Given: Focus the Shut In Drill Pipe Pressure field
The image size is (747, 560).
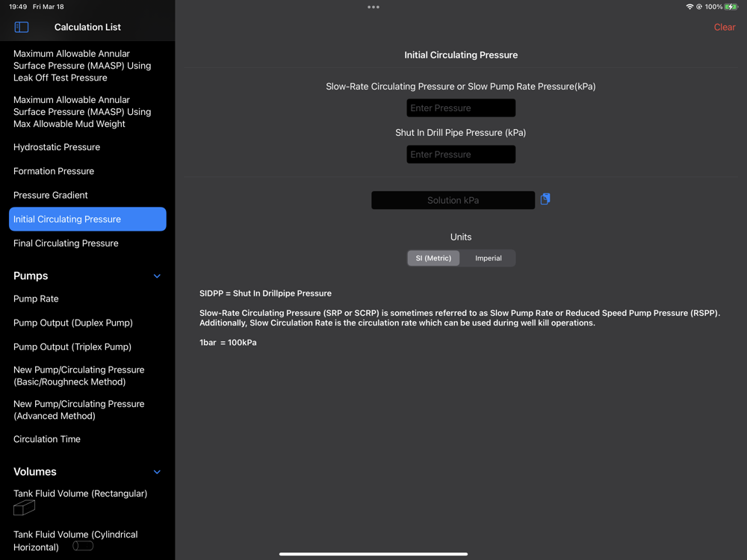Looking at the screenshot, I should pyautogui.click(x=461, y=155).
